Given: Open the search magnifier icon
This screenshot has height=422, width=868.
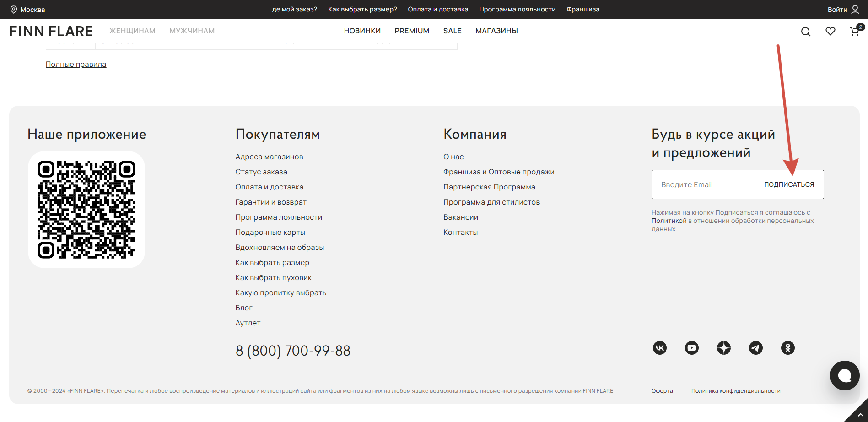Looking at the screenshot, I should (806, 32).
